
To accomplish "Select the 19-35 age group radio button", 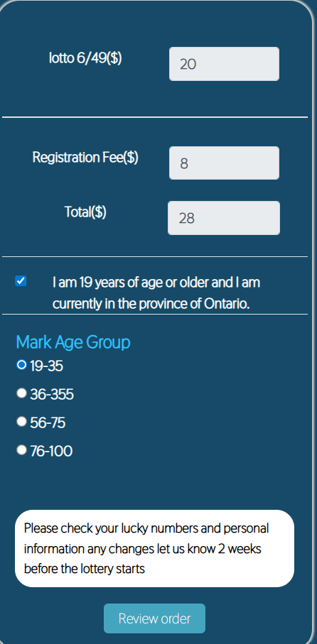I will 21,365.
